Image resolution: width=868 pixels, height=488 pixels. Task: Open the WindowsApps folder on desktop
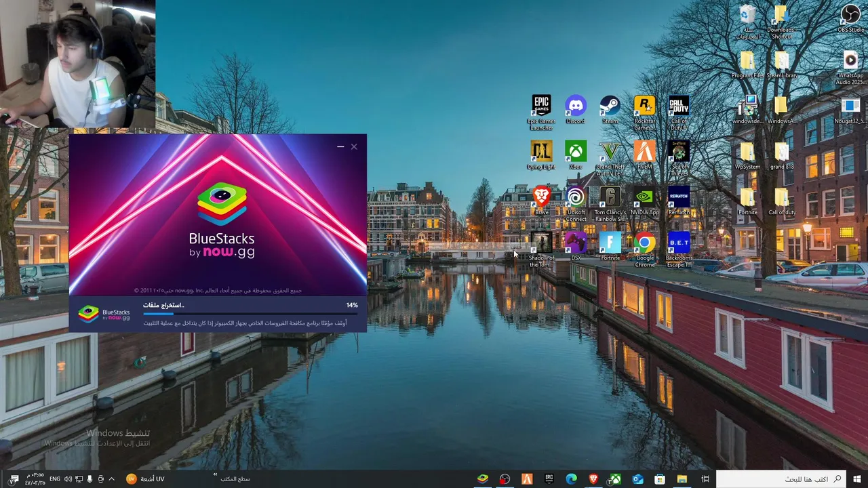click(x=781, y=110)
